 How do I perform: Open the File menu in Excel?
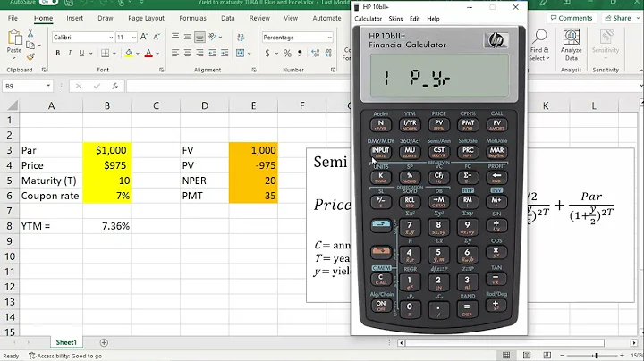coord(13,18)
